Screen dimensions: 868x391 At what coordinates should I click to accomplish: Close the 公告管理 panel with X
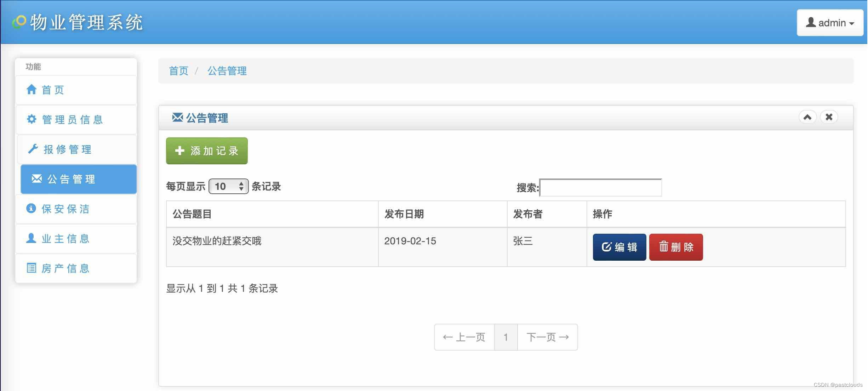829,117
